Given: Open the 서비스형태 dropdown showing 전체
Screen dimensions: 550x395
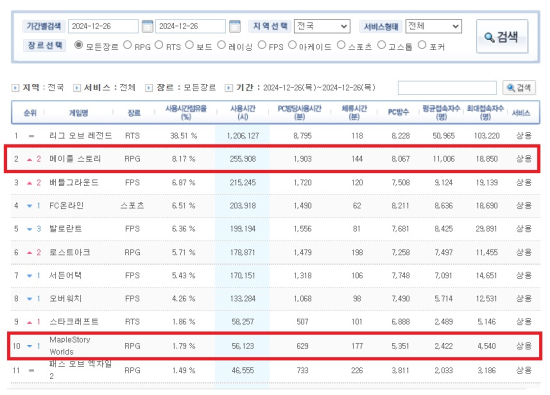Looking at the screenshot, I should click(x=433, y=26).
